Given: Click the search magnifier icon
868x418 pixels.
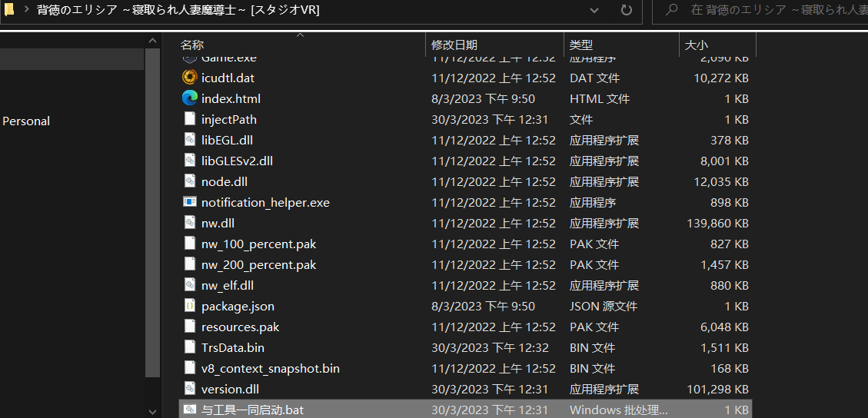Looking at the screenshot, I should point(672,11).
